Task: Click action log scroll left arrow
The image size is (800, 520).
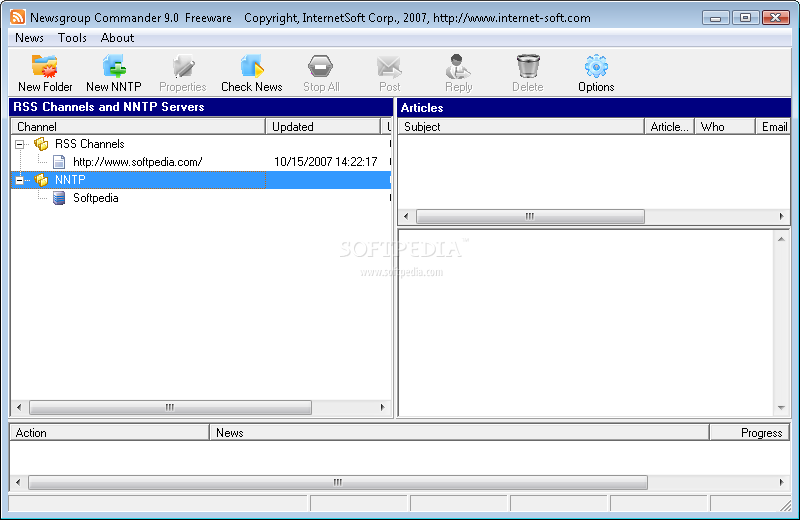Action: coord(18,482)
